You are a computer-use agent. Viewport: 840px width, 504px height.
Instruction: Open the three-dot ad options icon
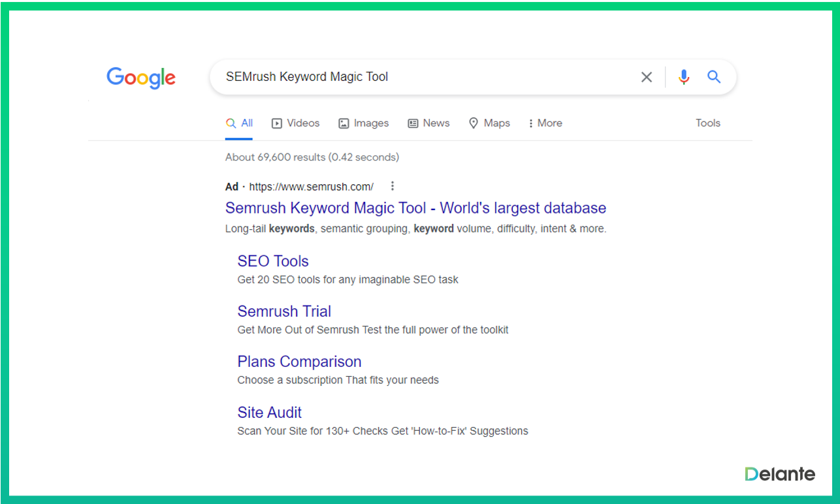coord(392,186)
